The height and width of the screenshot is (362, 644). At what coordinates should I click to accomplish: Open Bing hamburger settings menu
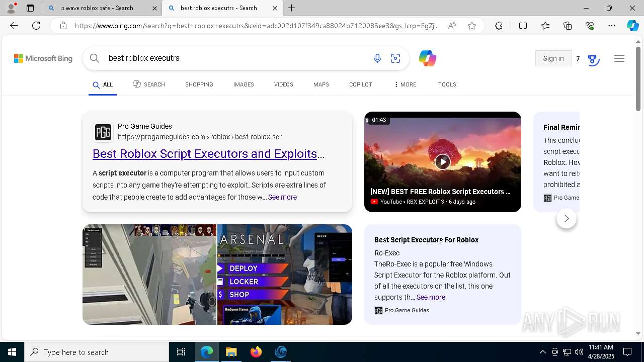point(619,58)
